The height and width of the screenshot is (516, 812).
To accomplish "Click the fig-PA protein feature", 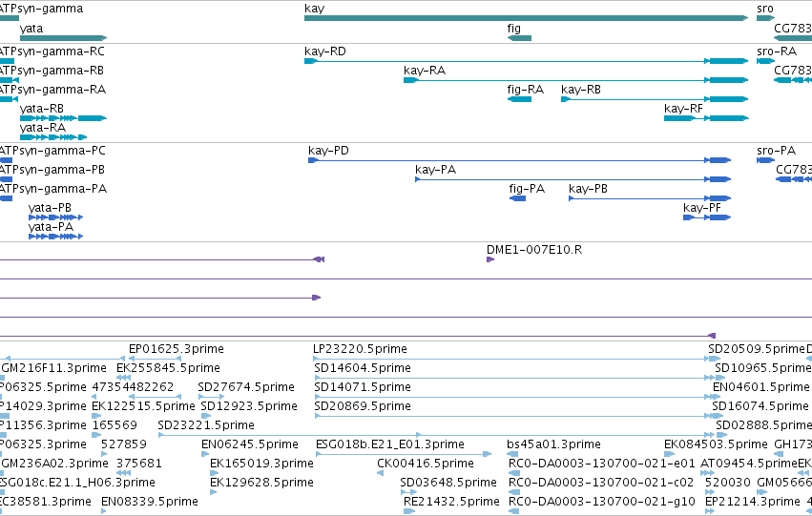I will 517,198.
